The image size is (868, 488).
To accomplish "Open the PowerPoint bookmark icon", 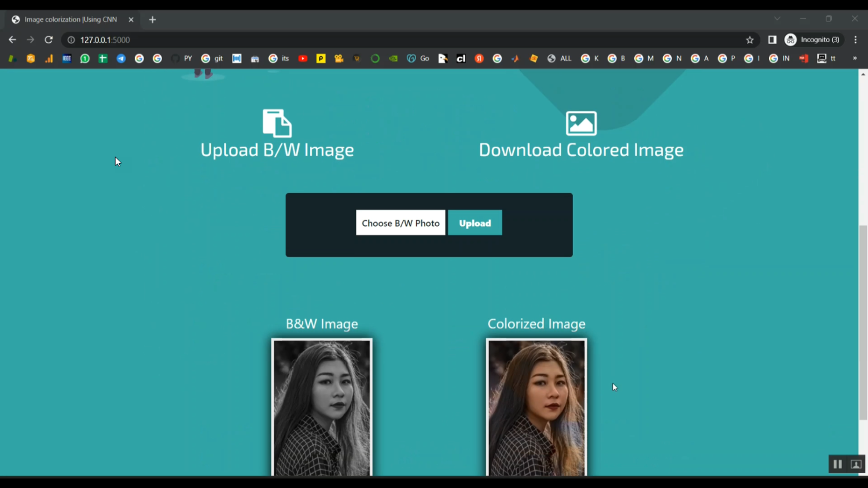I will click(x=804, y=58).
